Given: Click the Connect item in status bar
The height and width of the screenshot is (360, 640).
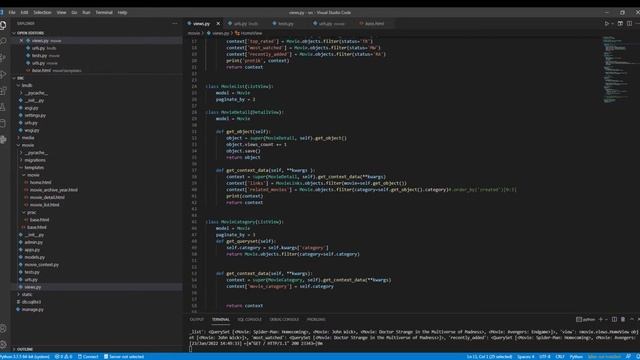Looking at the screenshot, I should pos(88,357).
